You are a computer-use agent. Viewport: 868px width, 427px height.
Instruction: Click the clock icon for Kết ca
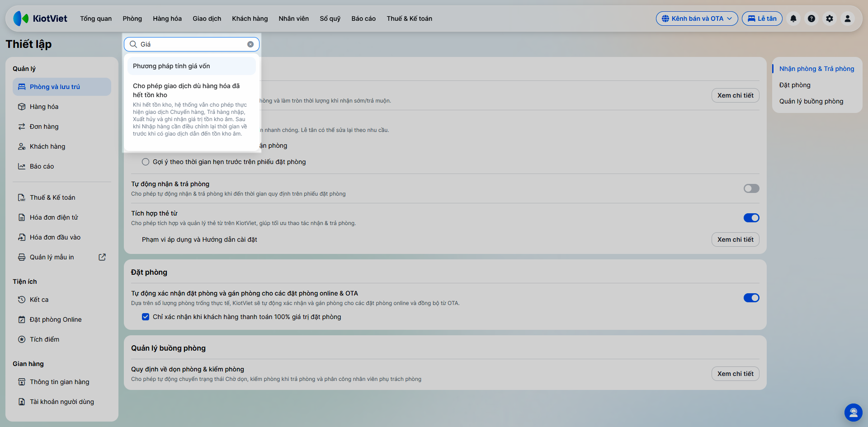(22, 300)
